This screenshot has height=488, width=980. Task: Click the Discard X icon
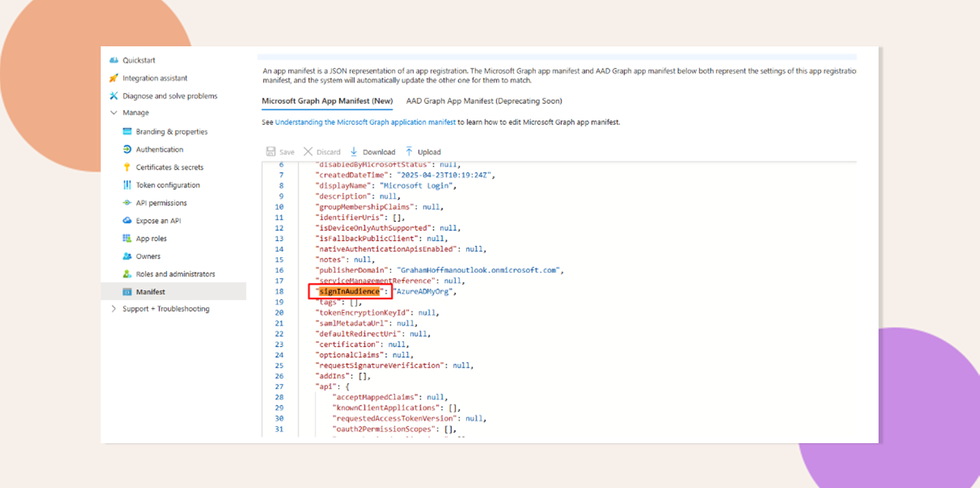[x=309, y=151]
